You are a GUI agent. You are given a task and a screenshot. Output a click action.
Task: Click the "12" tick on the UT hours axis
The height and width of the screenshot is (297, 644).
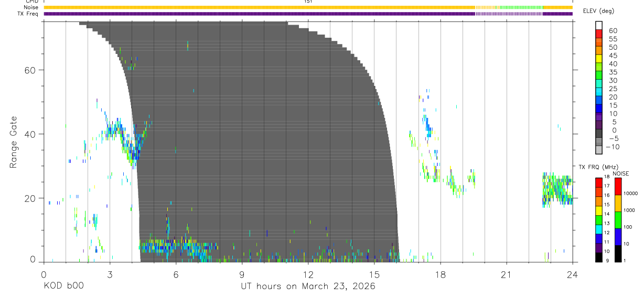[308, 274]
